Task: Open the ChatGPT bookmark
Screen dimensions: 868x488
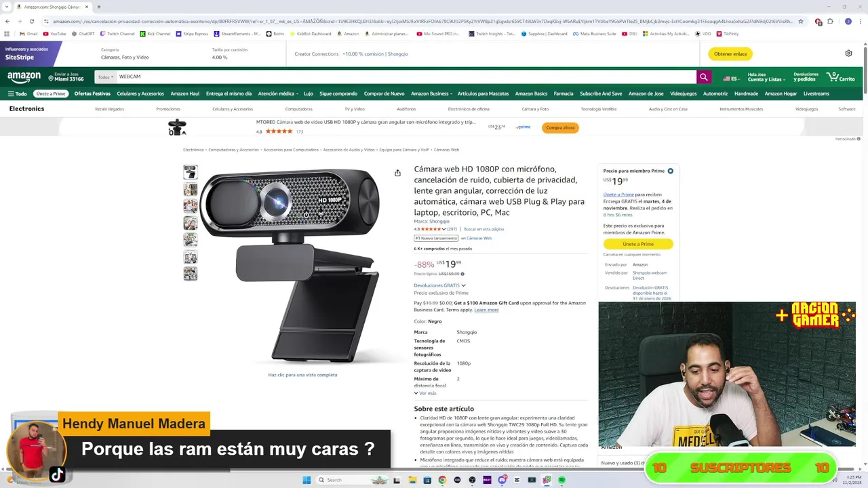Action: click(x=83, y=33)
